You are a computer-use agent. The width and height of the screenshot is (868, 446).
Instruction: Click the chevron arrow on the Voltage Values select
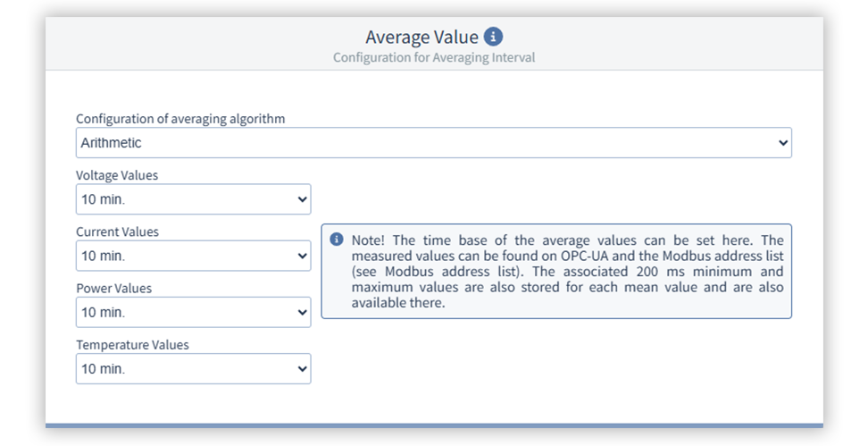[x=302, y=199]
